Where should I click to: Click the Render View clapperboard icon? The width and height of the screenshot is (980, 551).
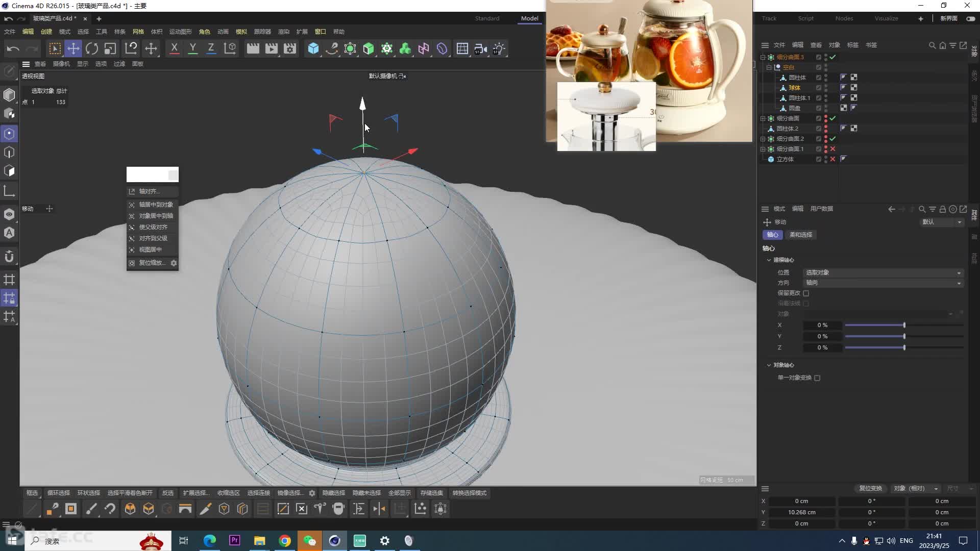click(253, 48)
